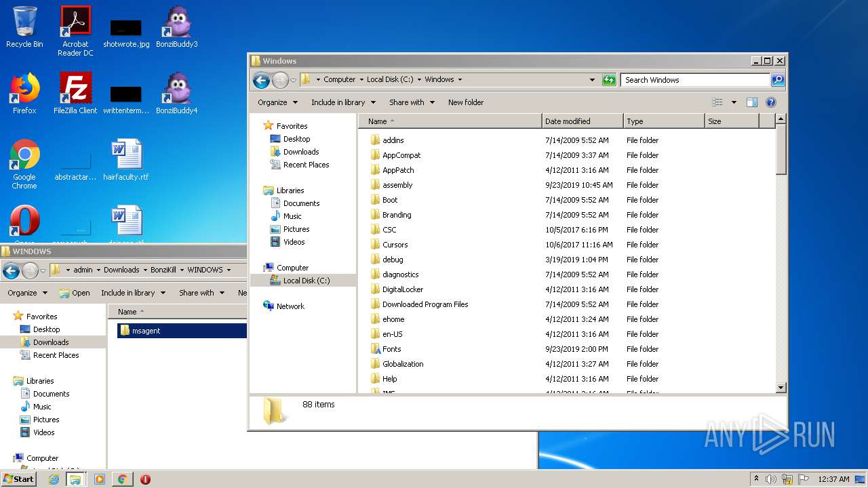868x488 pixels.
Task: Sort by the Name column header
Action: pos(450,121)
